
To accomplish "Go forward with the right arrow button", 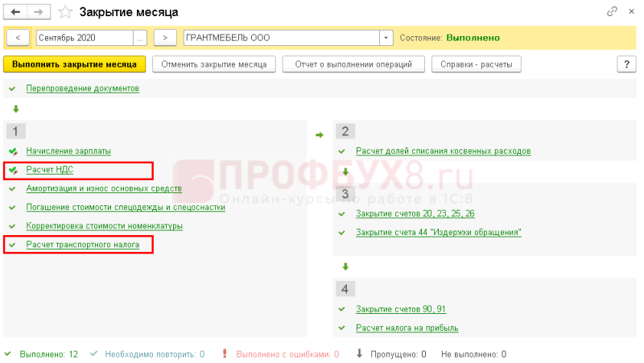I will (39, 12).
